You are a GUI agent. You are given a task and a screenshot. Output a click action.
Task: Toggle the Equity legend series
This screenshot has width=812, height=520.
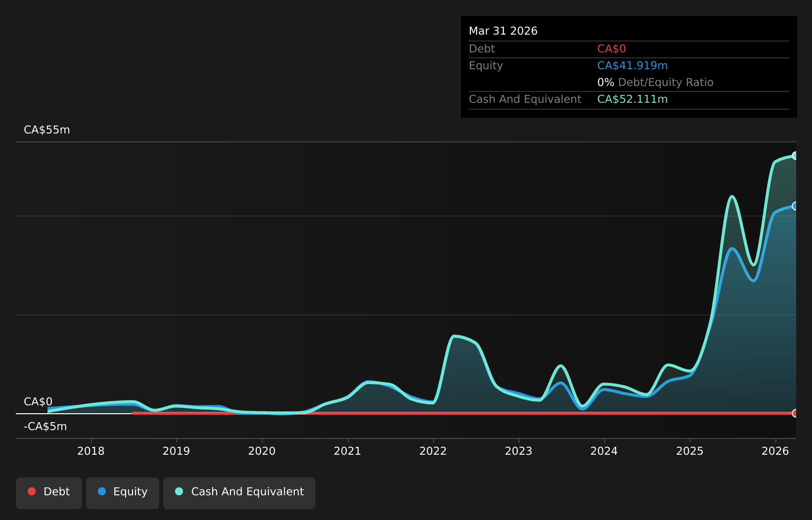(x=123, y=493)
